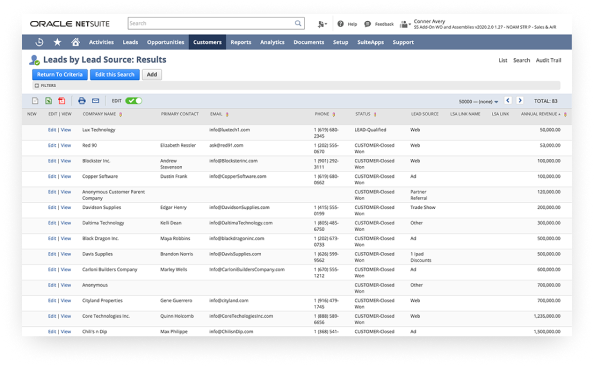Toggle the inline EDIT switch

(134, 100)
